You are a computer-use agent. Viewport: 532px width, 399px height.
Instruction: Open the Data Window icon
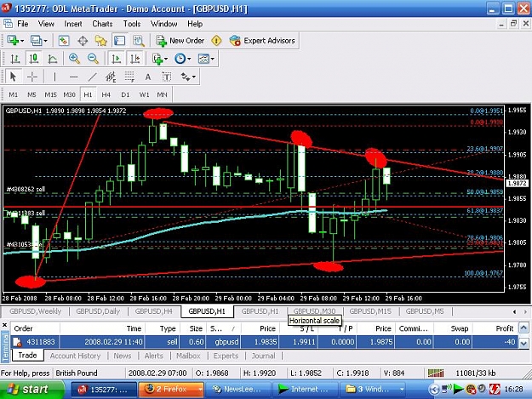click(83, 41)
